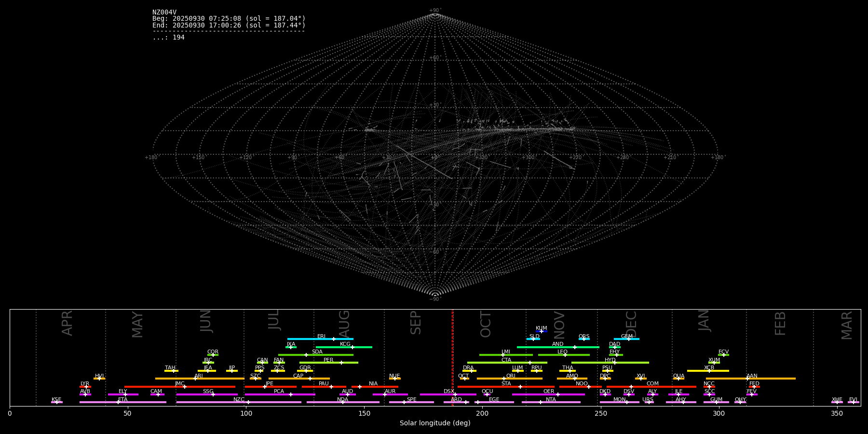This screenshot has width=868, height=434.
Task: Select the NDA activity bar
Action: tap(343, 402)
